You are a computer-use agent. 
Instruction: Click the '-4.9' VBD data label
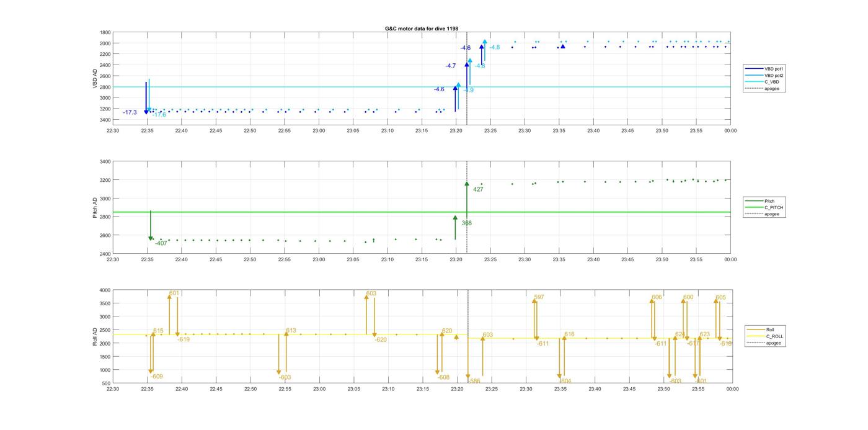tap(468, 91)
